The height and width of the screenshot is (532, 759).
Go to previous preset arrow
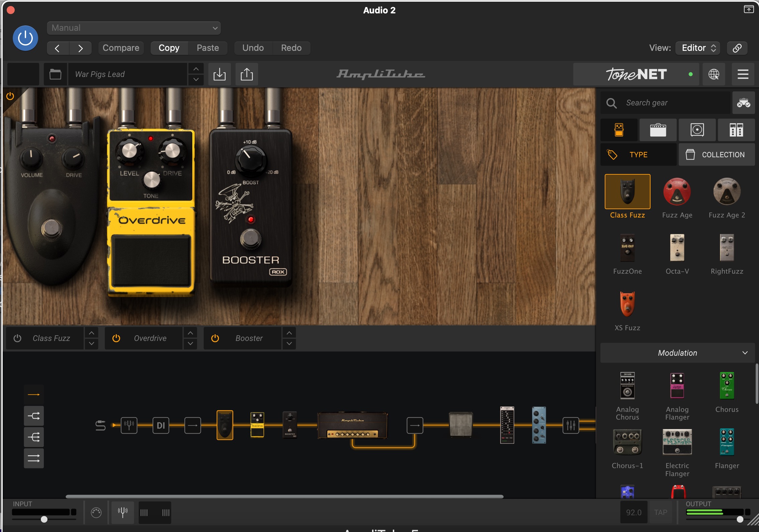[x=58, y=48]
